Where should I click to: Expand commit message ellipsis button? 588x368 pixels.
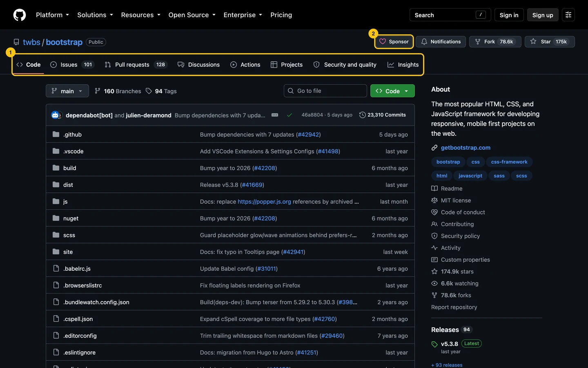click(x=275, y=115)
